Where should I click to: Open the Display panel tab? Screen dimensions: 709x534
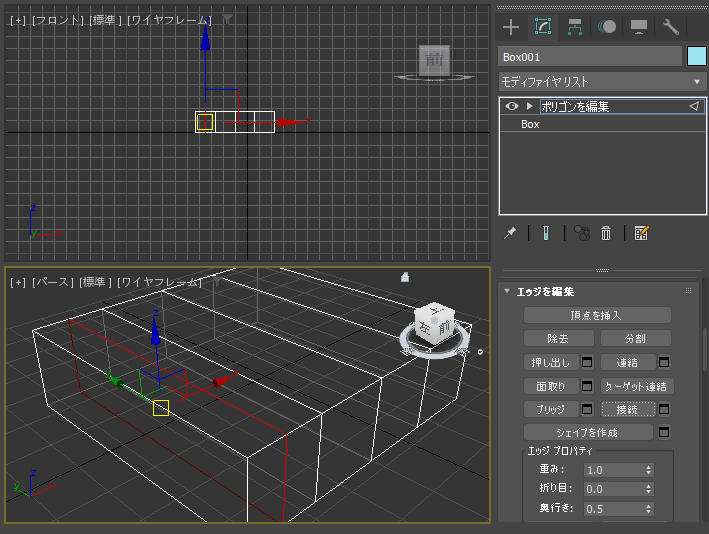point(639,27)
